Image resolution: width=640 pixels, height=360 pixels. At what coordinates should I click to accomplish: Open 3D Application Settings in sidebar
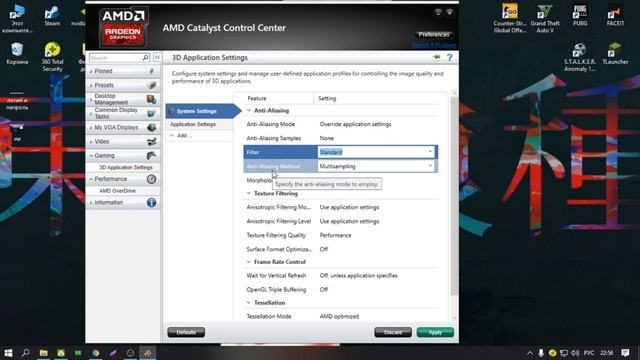[x=126, y=167]
